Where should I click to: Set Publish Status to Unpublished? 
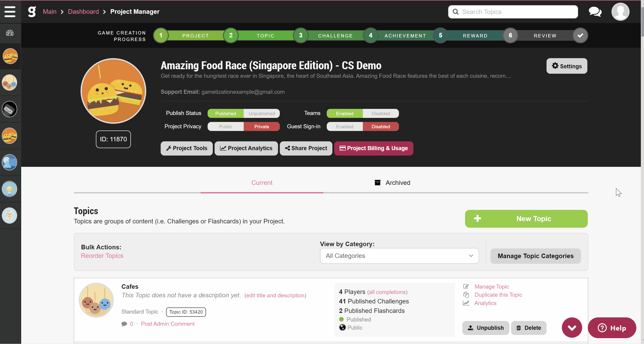click(x=262, y=113)
